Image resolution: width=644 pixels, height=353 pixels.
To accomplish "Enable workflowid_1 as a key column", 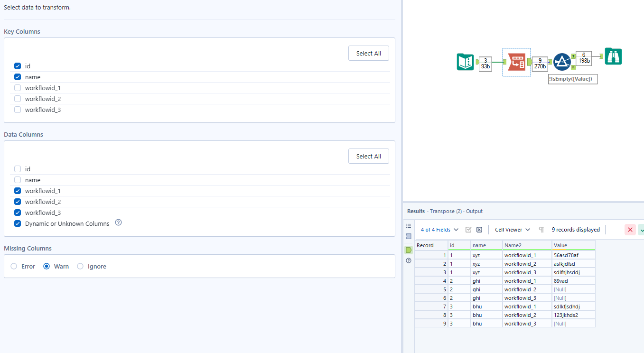I will coord(18,88).
